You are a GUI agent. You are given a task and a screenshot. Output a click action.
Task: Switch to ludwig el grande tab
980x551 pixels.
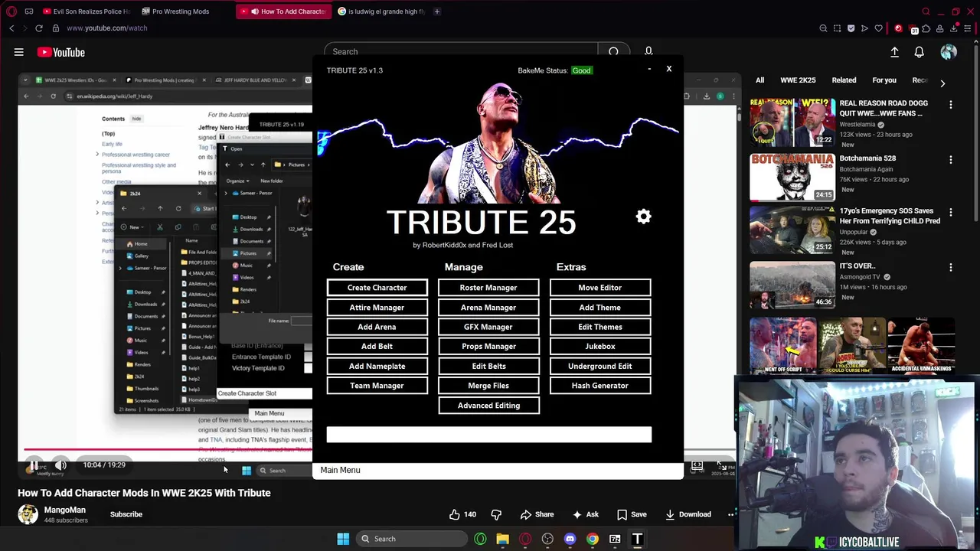click(x=381, y=11)
